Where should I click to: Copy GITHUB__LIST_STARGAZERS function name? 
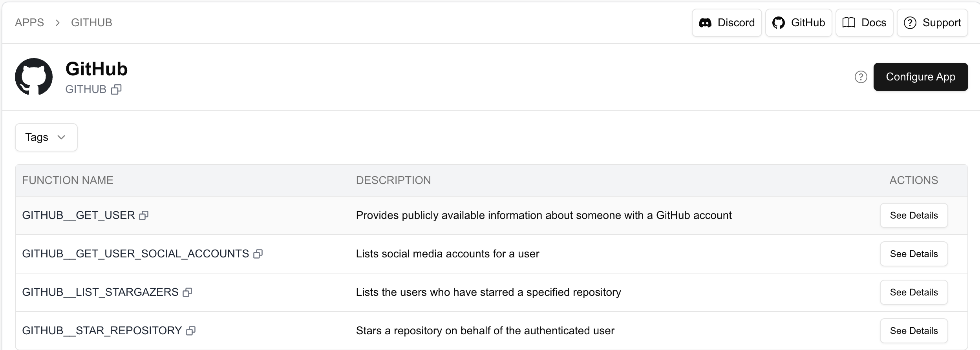188,292
